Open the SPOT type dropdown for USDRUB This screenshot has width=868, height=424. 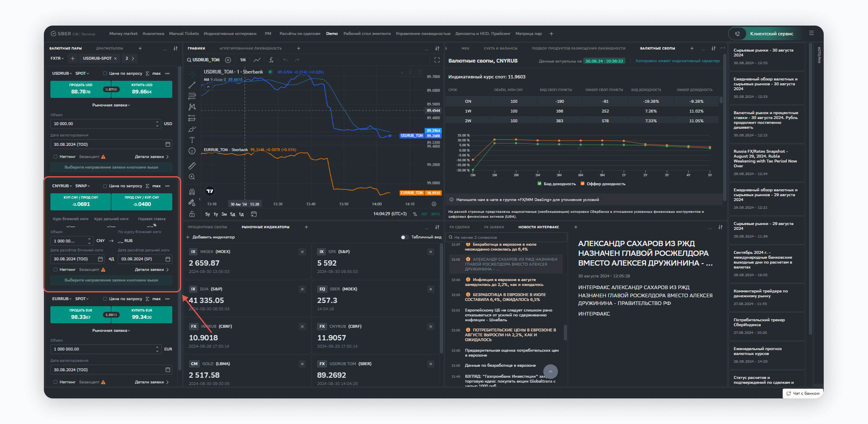[x=82, y=74]
